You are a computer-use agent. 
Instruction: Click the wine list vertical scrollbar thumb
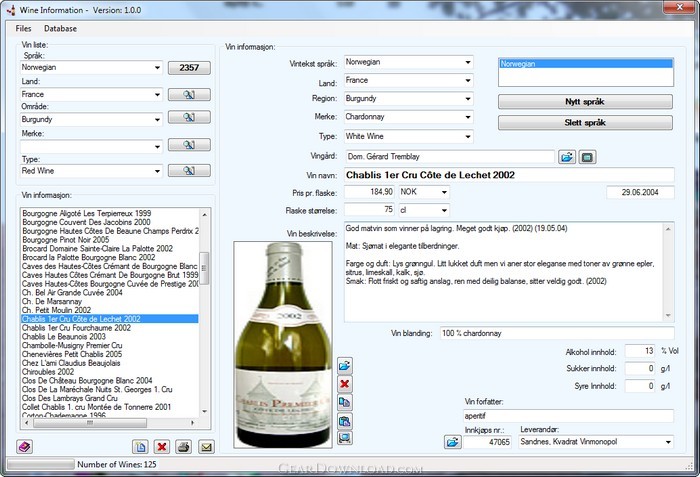pyautogui.click(x=204, y=268)
